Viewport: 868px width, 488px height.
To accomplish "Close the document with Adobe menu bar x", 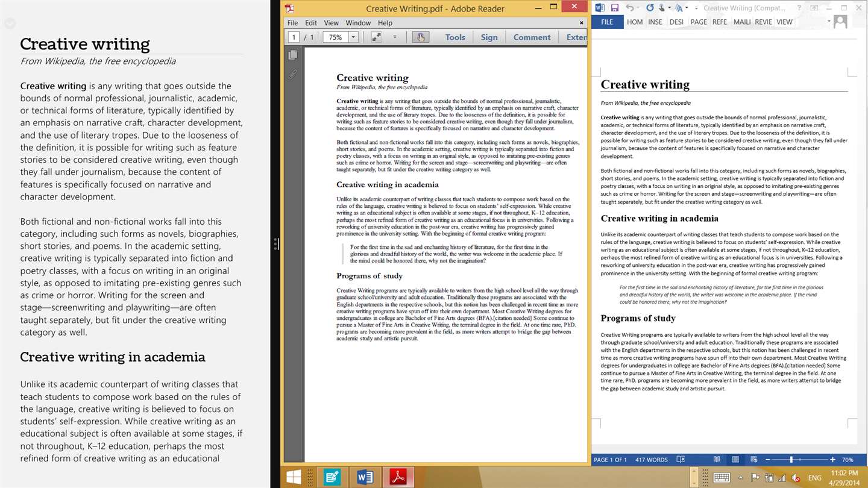I will click(581, 23).
